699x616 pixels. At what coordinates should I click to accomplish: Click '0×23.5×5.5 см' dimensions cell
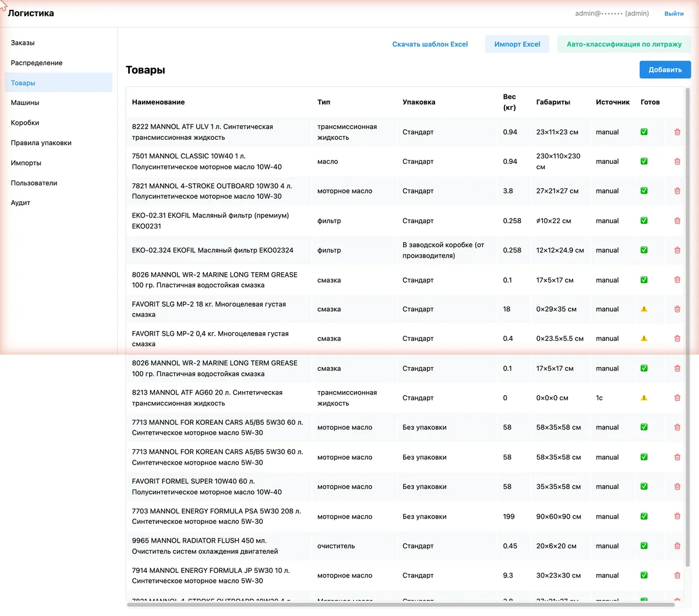[560, 339]
